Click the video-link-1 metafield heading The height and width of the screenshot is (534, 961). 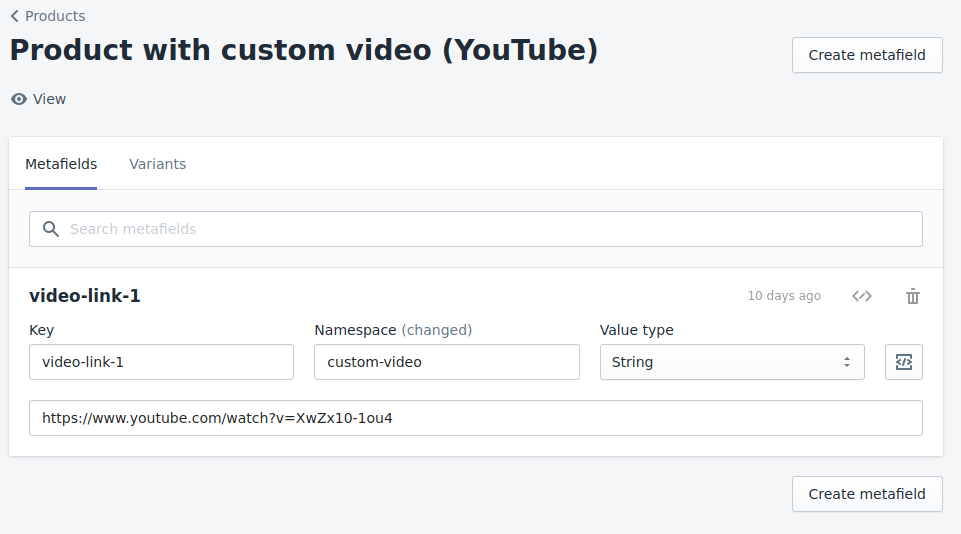click(85, 296)
